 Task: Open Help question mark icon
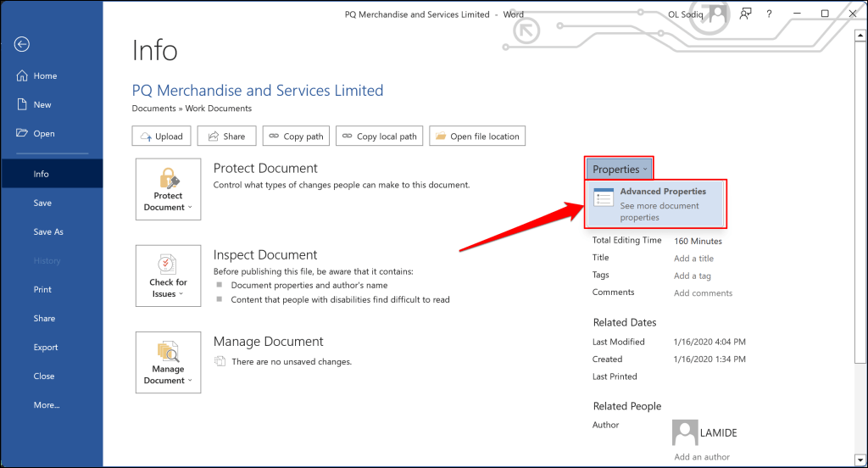point(769,14)
